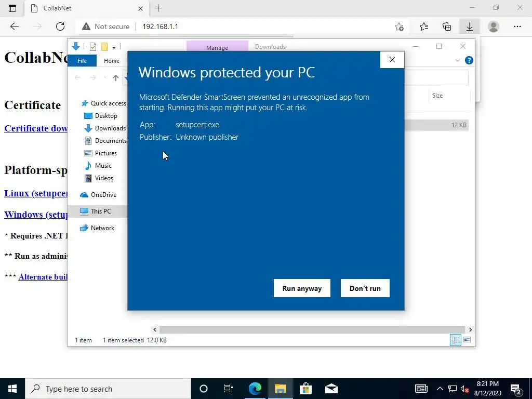This screenshot has width=532, height=399.
Task: Switch to the Home ribbon tab
Action: click(112, 61)
